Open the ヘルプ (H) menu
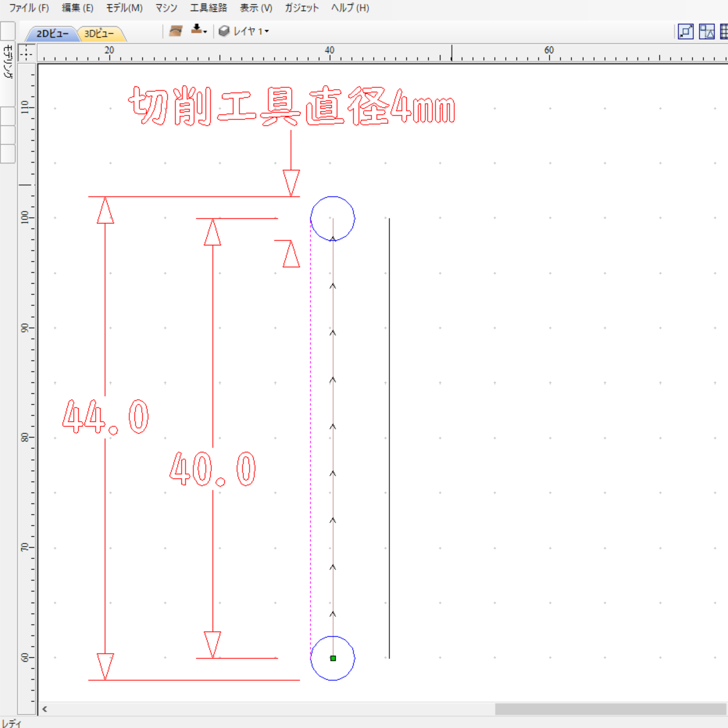 coord(350,8)
